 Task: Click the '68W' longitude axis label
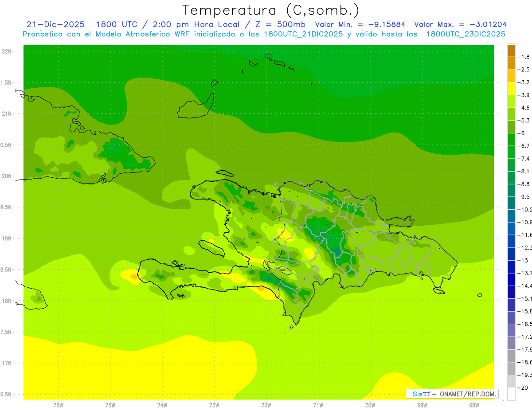click(x=474, y=405)
